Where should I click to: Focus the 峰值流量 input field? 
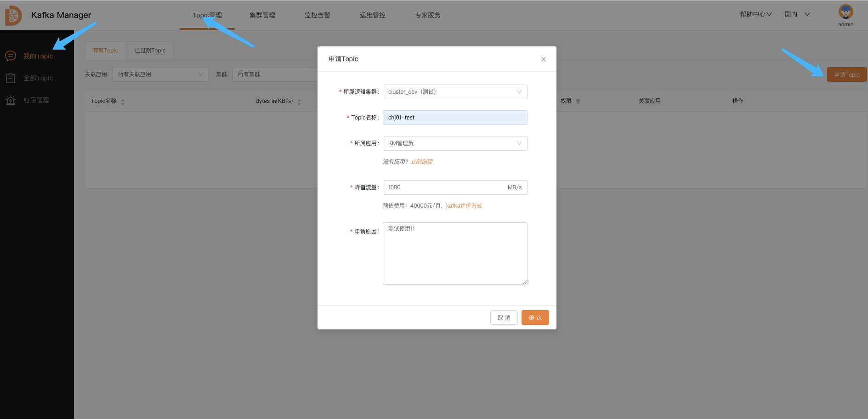coord(455,187)
